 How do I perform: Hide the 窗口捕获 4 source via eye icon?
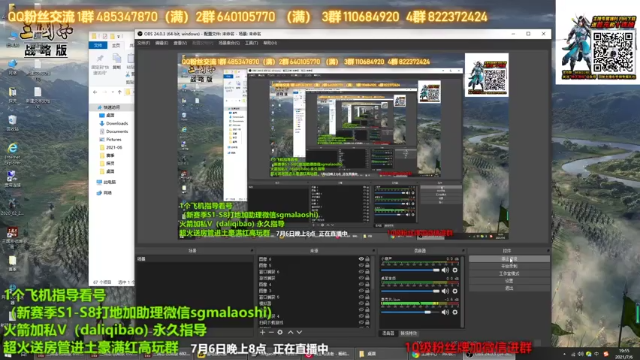(361, 316)
